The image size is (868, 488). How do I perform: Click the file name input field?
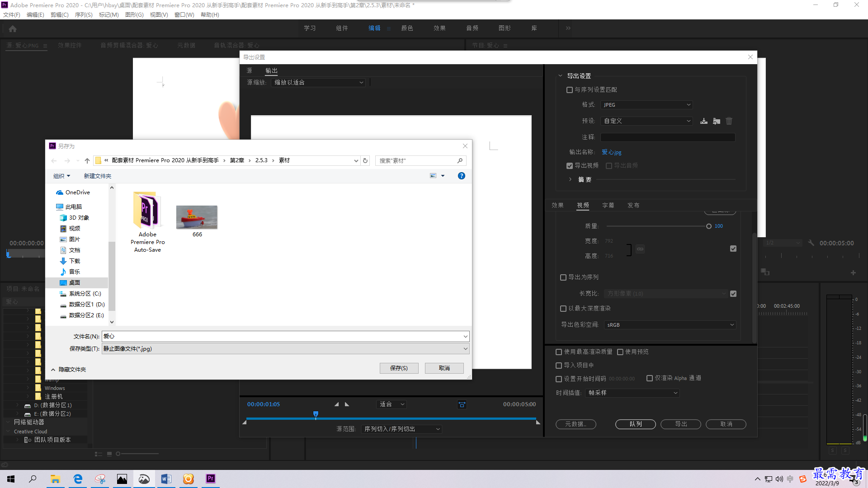pos(285,337)
